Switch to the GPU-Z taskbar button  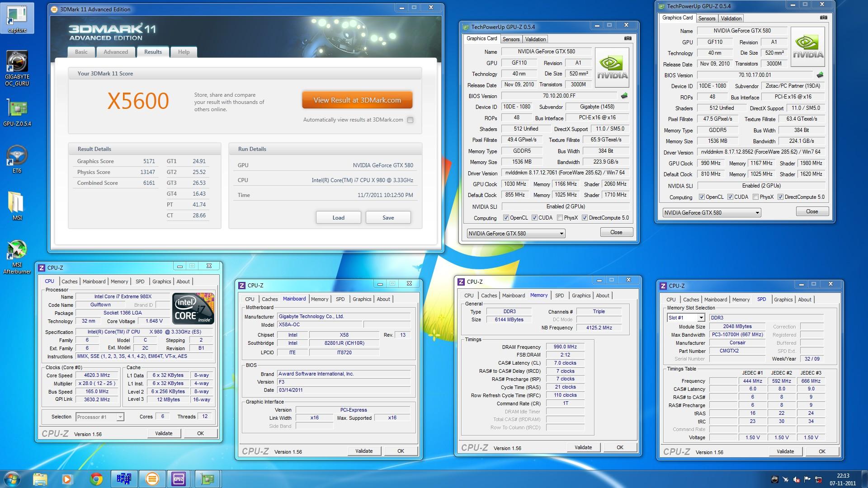pyautogui.click(x=207, y=479)
